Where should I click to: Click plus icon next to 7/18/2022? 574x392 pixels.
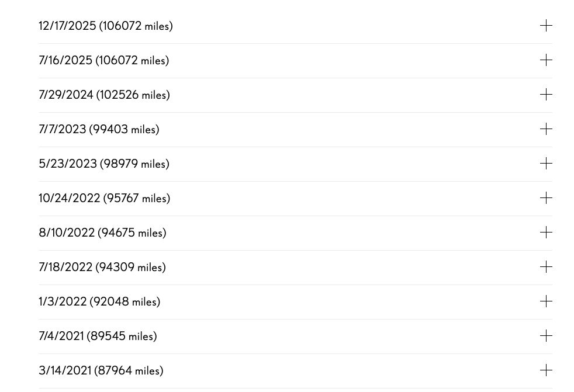(x=546, y=267)
